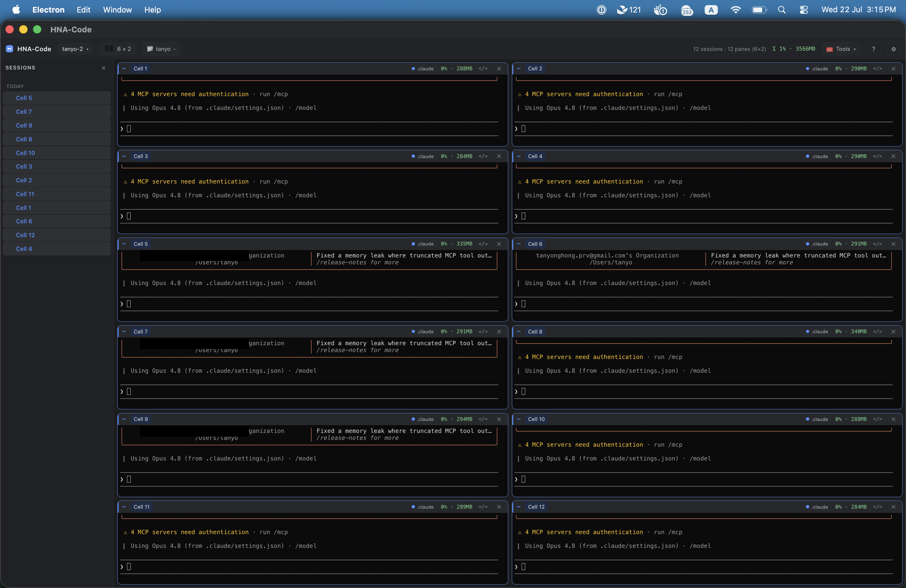The height and width of the screenshot is (588, 906).
Task: Click the 12 sessions summary text
Action: coord(729,49)
